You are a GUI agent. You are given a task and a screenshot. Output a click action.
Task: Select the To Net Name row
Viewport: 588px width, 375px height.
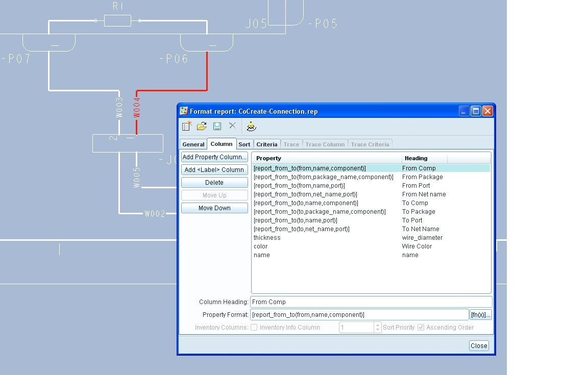(x=371, y=229)
